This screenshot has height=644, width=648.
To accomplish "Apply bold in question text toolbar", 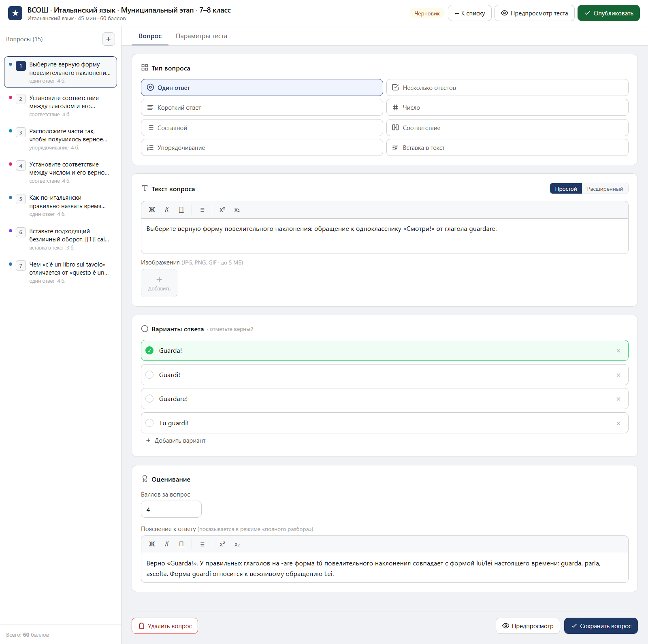I will (152, 210).
